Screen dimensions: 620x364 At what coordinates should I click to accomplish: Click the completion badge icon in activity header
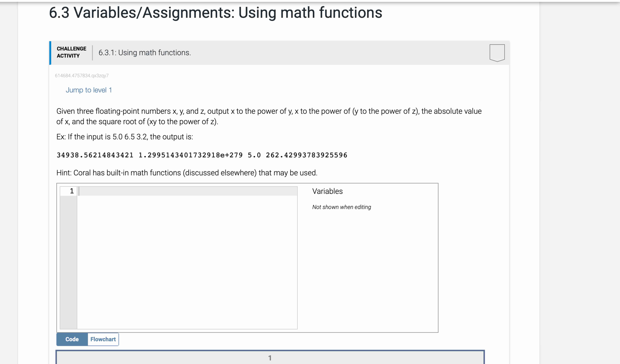497,53
